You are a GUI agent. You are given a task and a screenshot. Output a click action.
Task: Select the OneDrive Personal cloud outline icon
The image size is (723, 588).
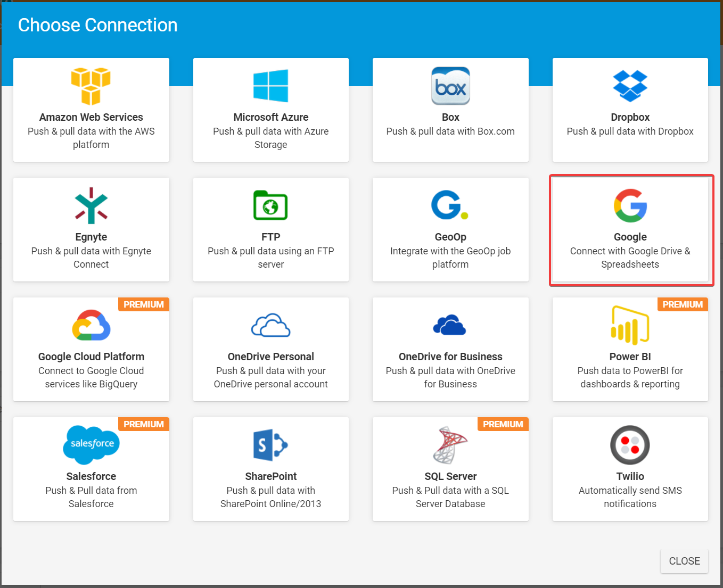[x=270, y=325]
